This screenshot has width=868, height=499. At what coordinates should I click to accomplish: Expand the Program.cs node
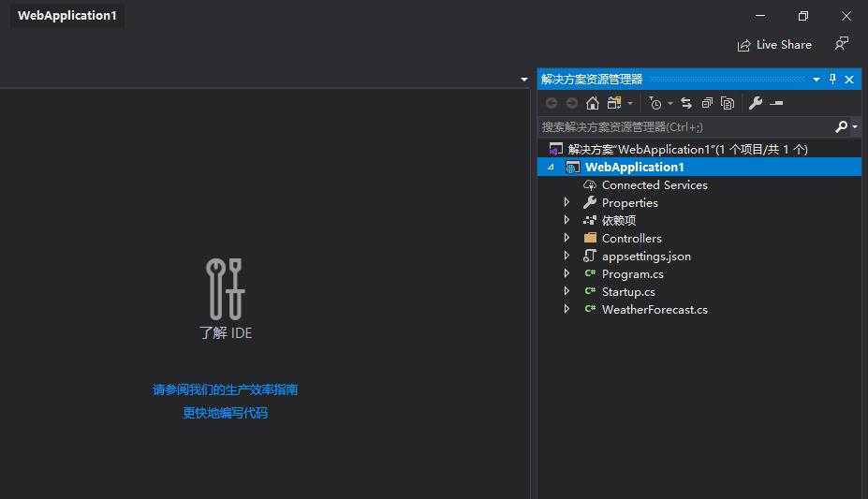click(x=566, y=273)
